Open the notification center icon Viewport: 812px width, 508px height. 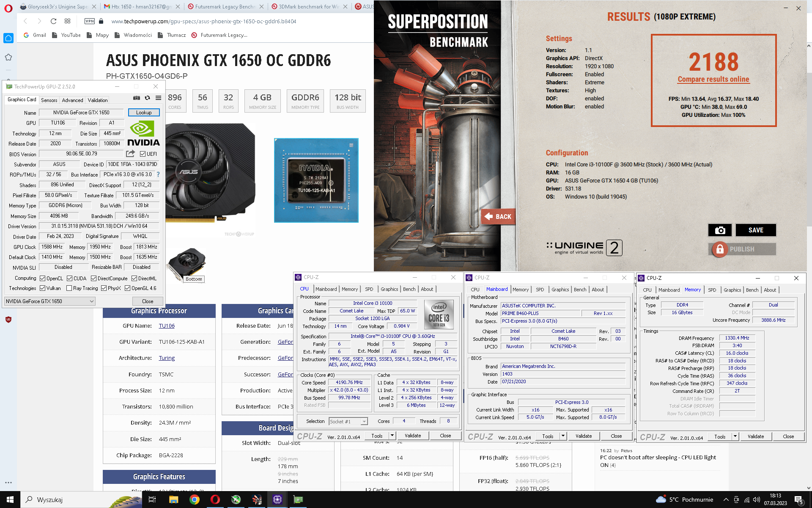pyautogui.click(x=799, y=500)
